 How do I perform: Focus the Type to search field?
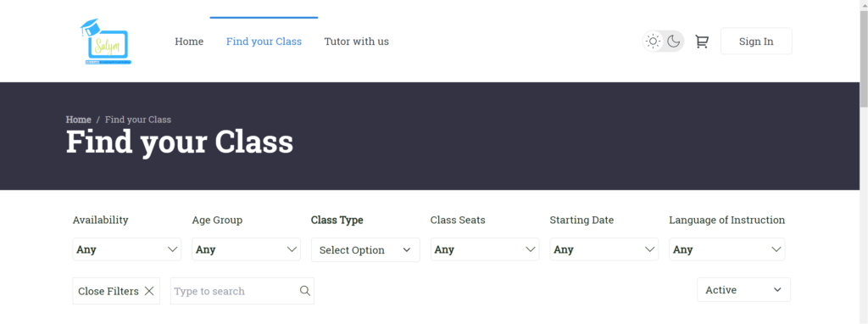242,291
